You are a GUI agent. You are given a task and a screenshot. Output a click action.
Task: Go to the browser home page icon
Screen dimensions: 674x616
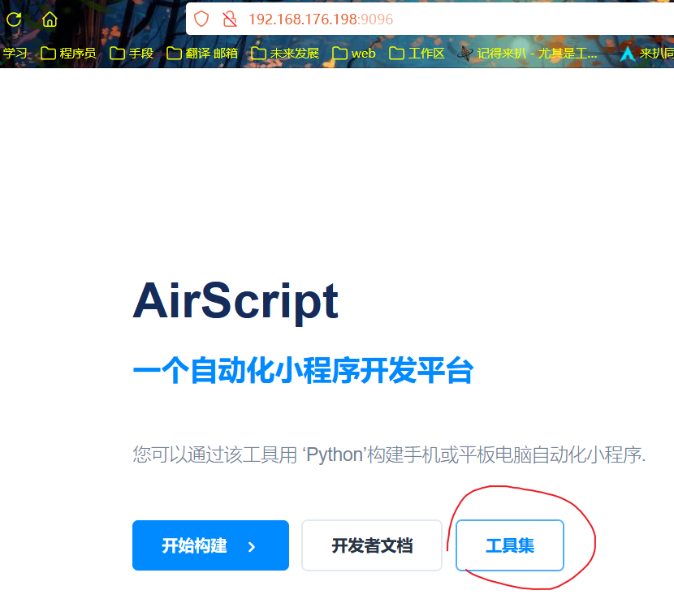tap(50, 19)
